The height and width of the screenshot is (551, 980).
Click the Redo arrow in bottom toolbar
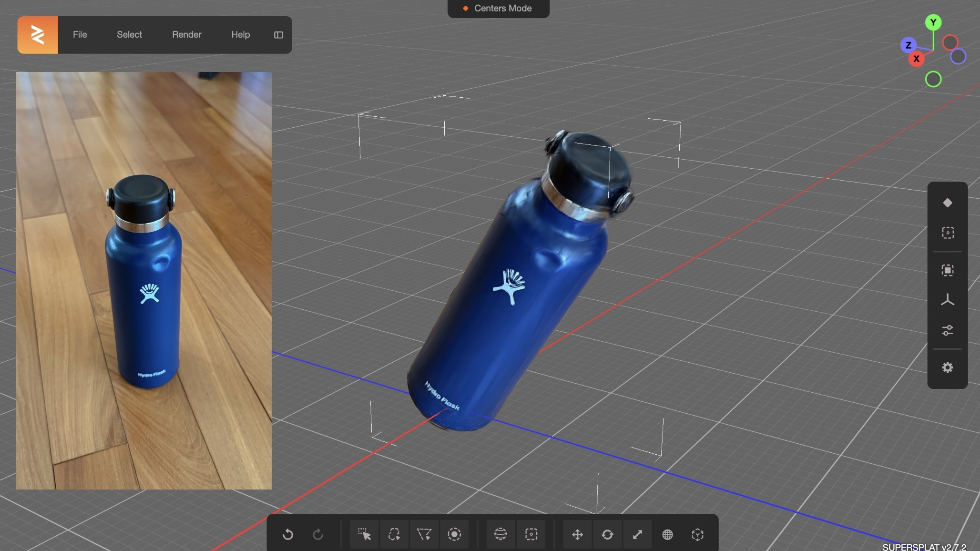click(x=318, y=534)
